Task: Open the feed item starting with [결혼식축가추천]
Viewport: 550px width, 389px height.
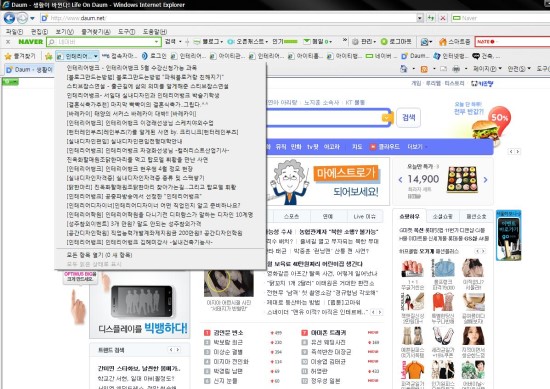Action: pos(137,105)
